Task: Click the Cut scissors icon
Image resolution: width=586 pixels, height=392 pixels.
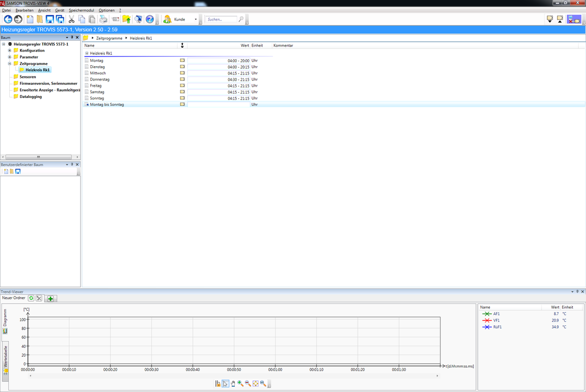Action: (x=72, y=19)
